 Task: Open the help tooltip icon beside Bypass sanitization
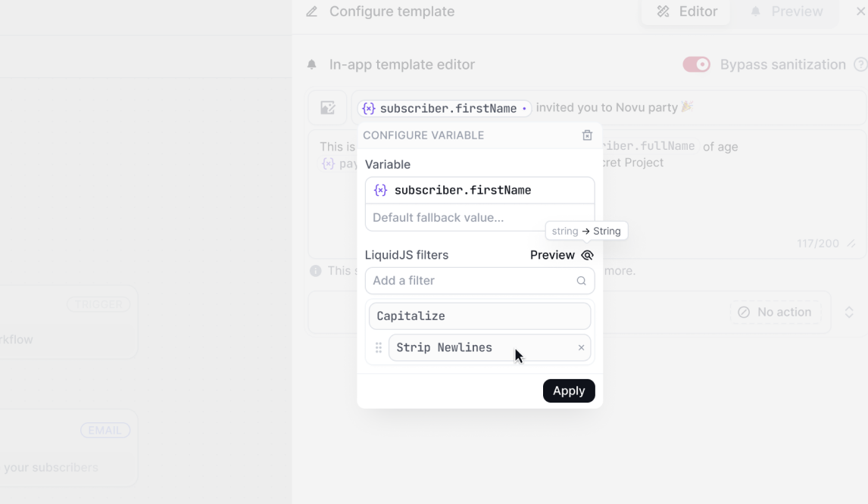863,64
